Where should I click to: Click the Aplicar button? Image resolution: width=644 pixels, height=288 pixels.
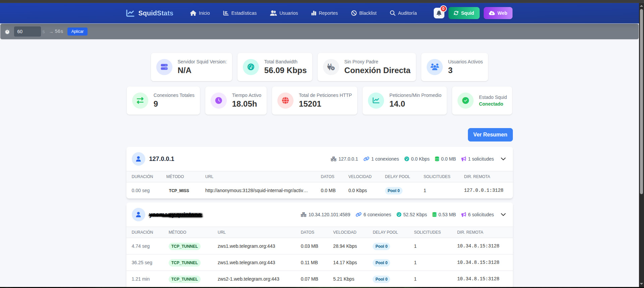point(77,32)
